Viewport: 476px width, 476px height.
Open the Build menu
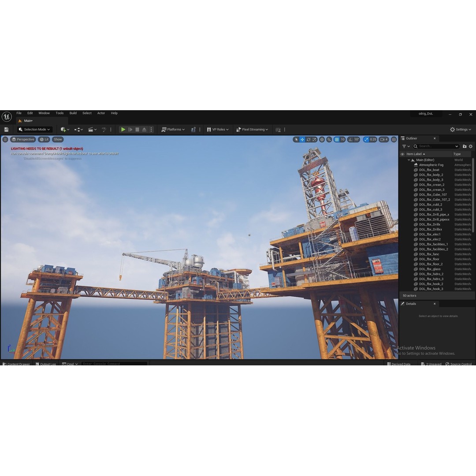pos(73,113)
